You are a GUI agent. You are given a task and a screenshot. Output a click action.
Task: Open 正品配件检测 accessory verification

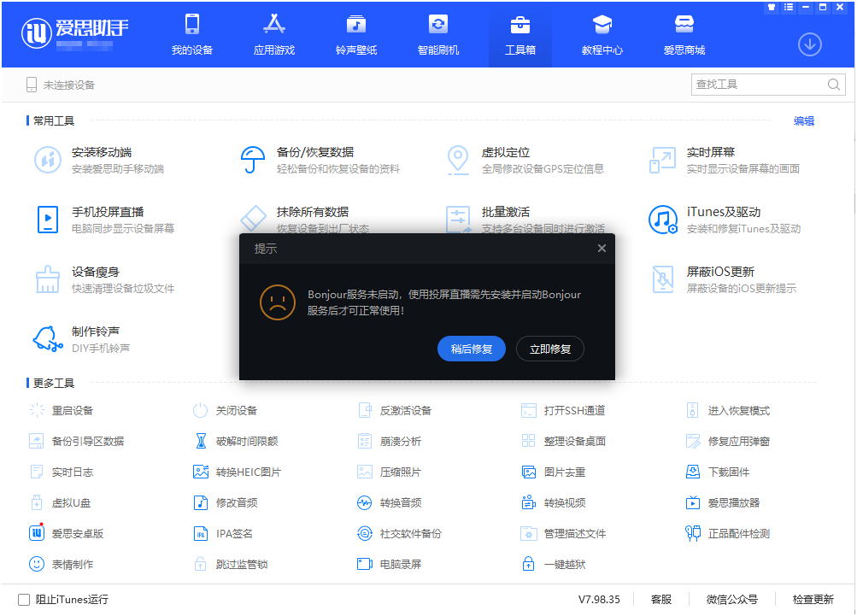coord(740,533)
